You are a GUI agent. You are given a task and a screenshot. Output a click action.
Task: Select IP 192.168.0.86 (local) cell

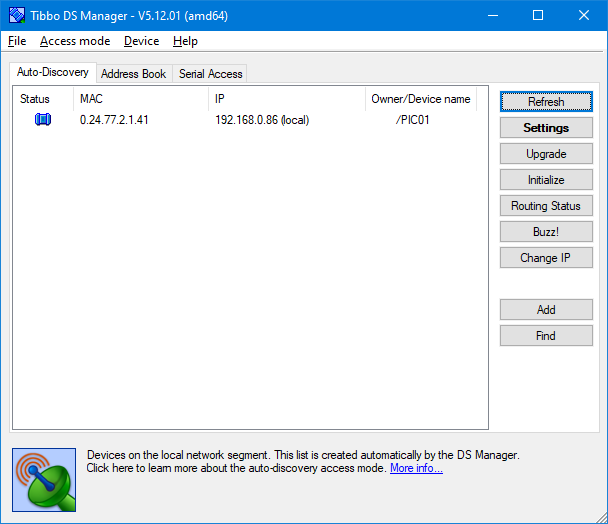pyautogui.click(x=262, y=120)
